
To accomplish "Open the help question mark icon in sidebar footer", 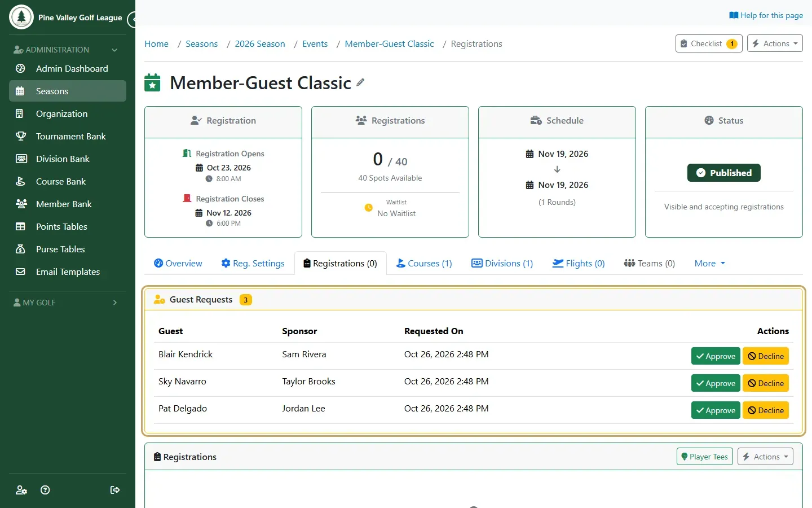I will coord(46,490).
